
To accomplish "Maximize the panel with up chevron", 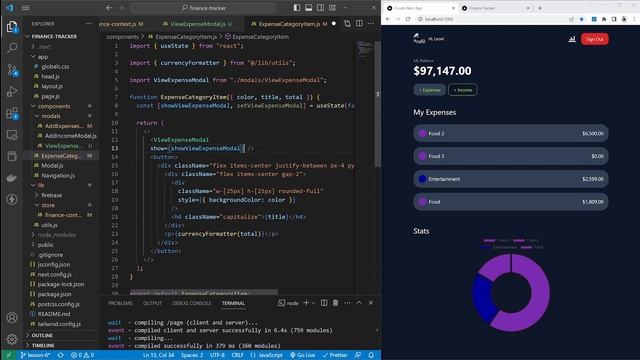I will tap(359, 303).
